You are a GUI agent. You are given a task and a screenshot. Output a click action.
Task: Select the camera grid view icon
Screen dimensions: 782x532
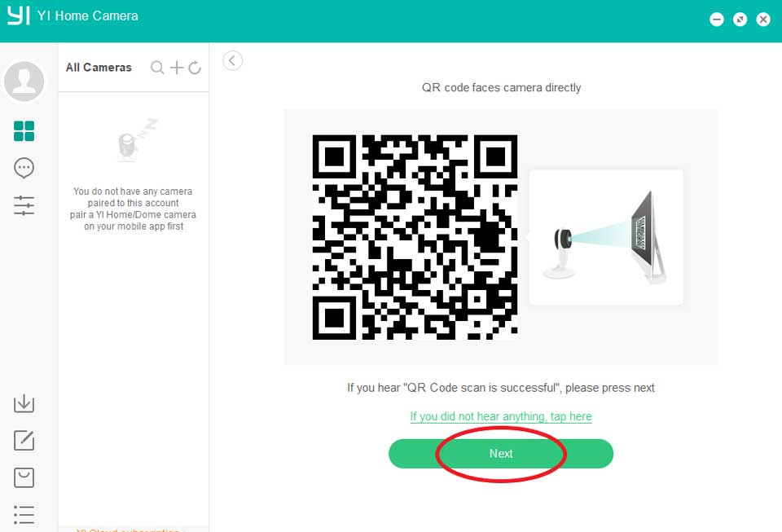tap(24, 131)
